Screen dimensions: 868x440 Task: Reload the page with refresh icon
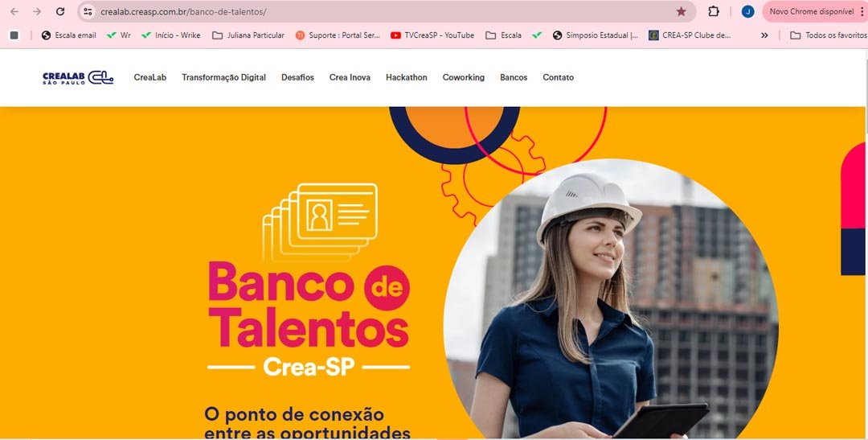point(60,11)
